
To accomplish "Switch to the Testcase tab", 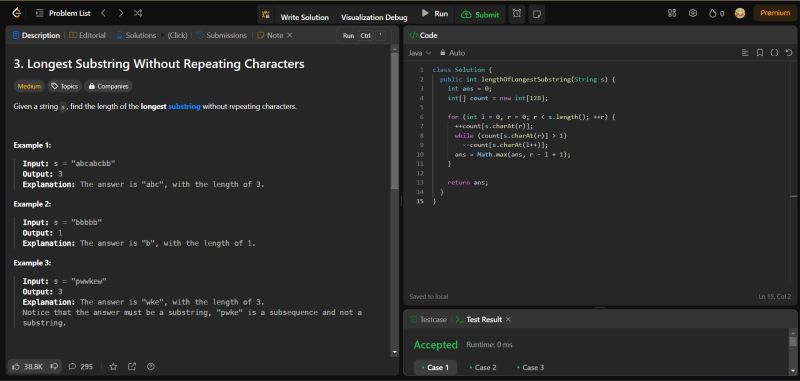I will (x=428, y=319).
